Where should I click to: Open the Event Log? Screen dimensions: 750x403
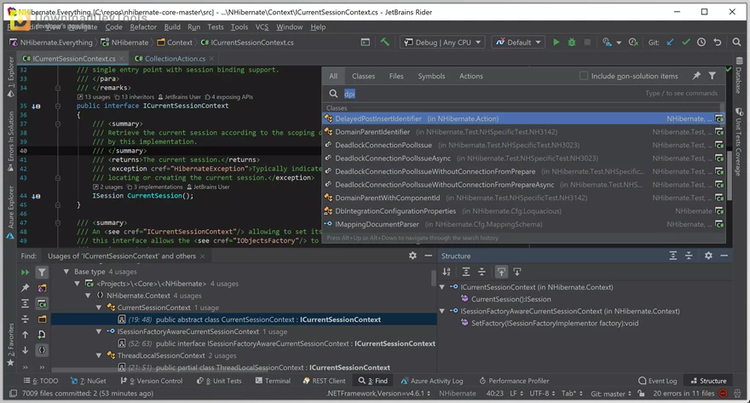click(x=658, y=381)
